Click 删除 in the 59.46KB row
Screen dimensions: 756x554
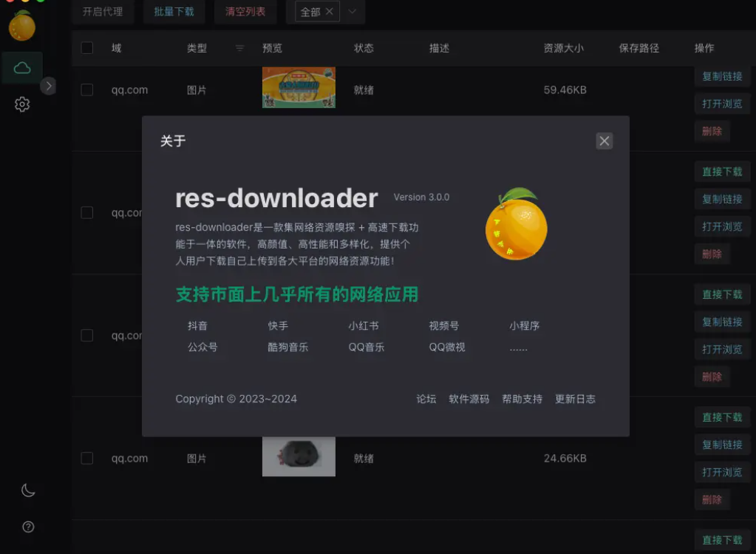point(712,131)
